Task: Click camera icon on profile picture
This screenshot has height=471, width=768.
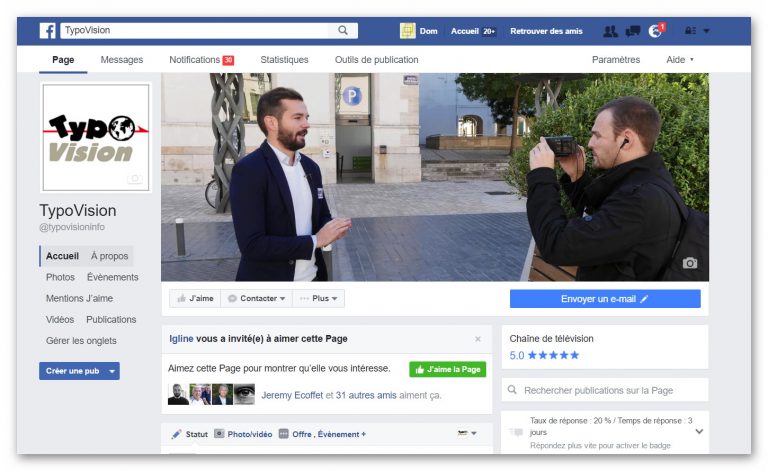Action: pos(135,178)
